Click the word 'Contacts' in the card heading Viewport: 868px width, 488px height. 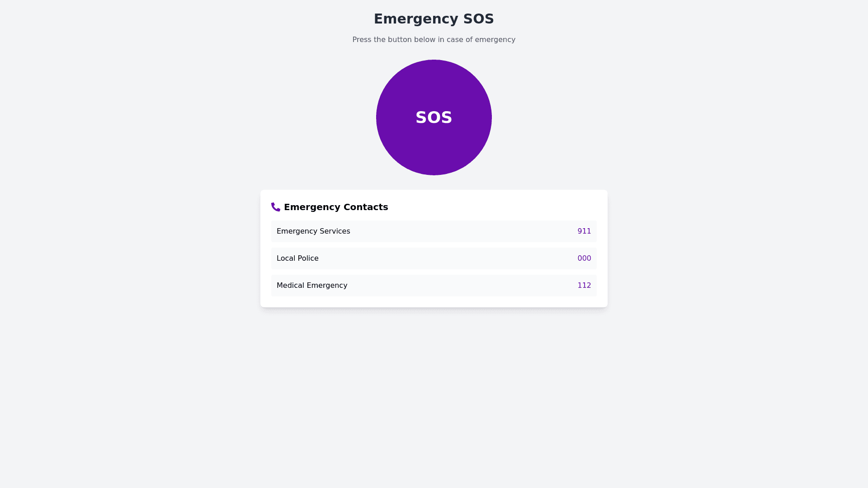click(365, 207)
